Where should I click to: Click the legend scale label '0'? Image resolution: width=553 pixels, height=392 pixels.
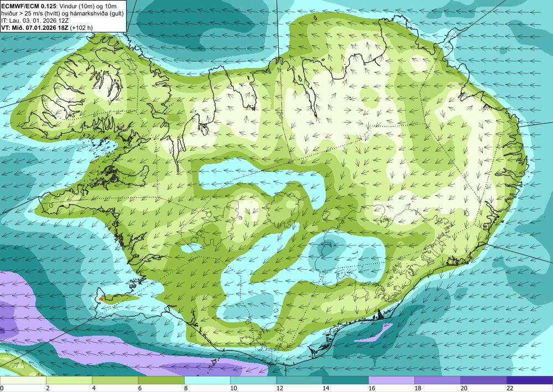(x=2, y=388)
